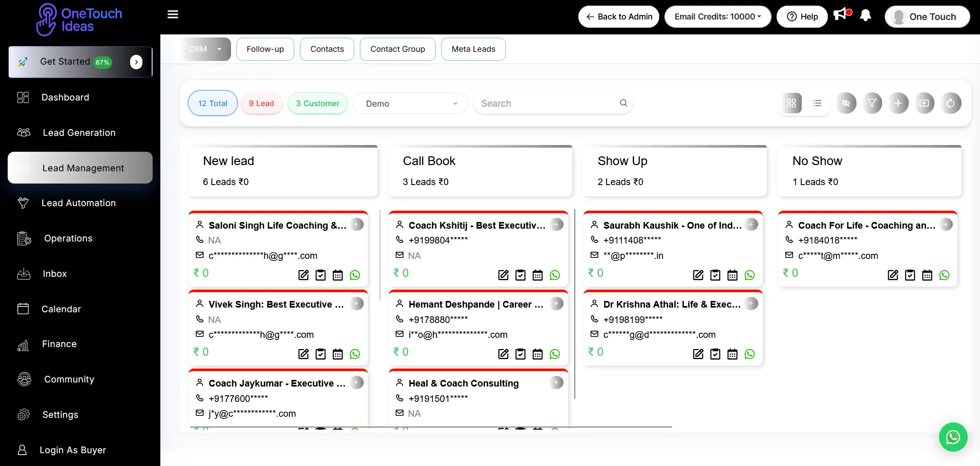Click the Back to Admin button
The height and width of the screenshot is (466, 980).
(x=618, y=17)
